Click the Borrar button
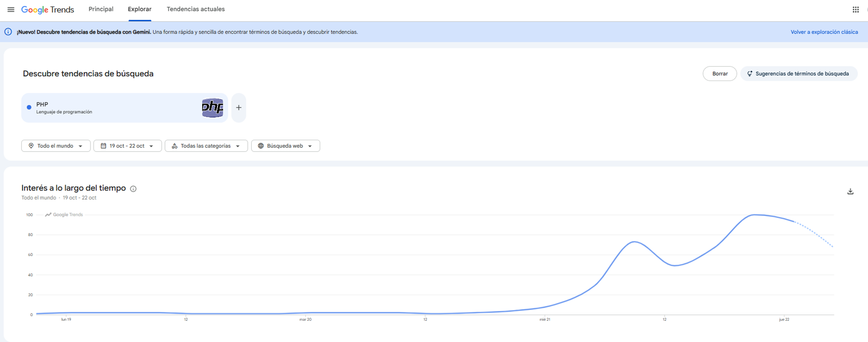 (720, 74)
